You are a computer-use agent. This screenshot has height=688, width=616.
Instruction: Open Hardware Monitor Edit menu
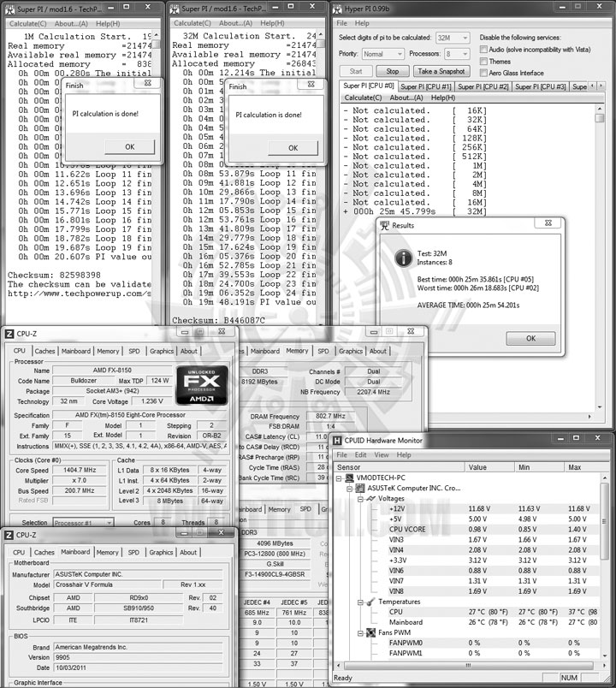361,455
